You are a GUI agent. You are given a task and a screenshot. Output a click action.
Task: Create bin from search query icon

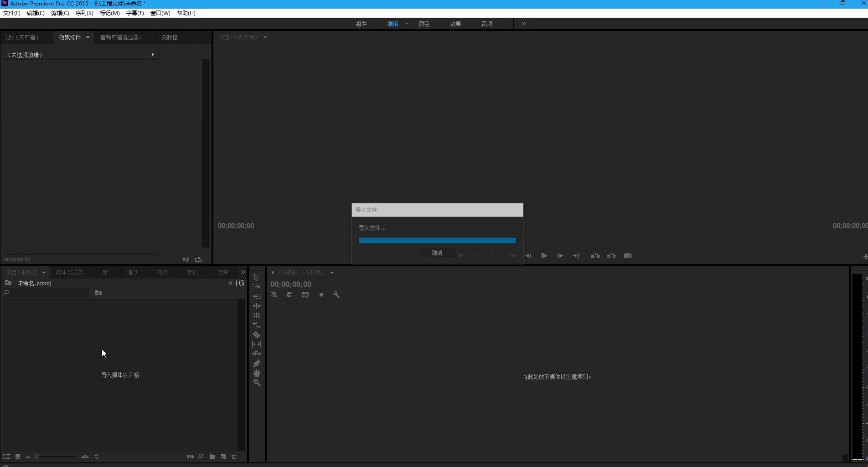(98, 293)
